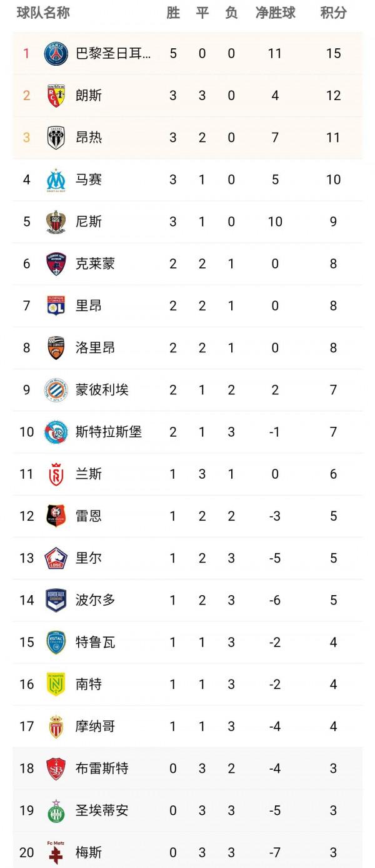Click the 积分 points column header

point(333,13)
